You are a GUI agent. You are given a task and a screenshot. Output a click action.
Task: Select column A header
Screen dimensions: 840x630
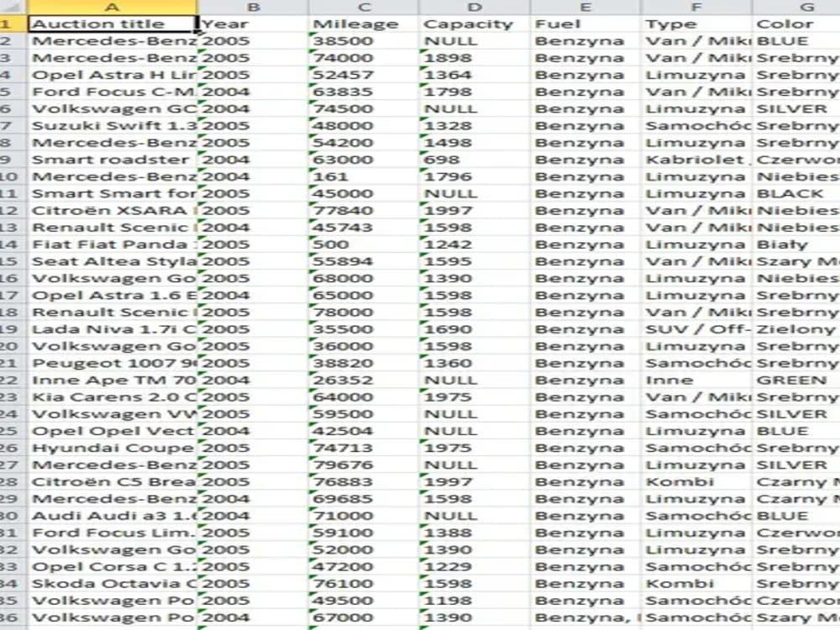click(112, 7)
